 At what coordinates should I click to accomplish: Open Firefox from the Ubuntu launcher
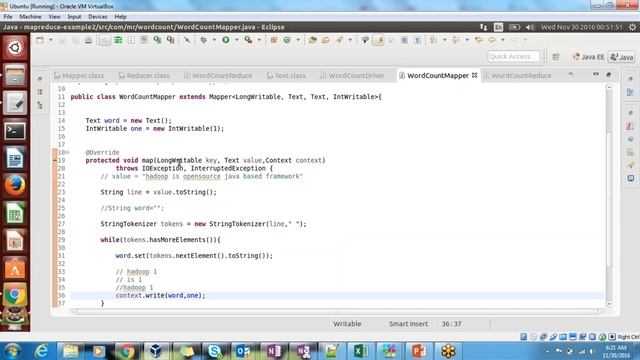coord(15,186)
